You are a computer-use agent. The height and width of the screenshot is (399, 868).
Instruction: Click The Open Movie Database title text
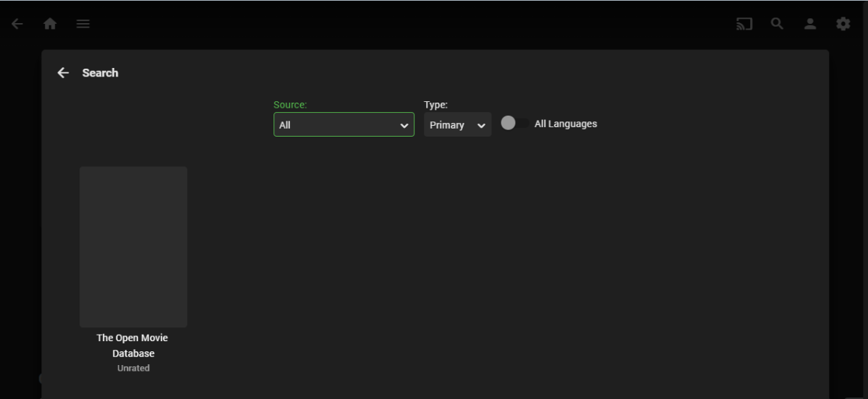(x=132, y=346)
